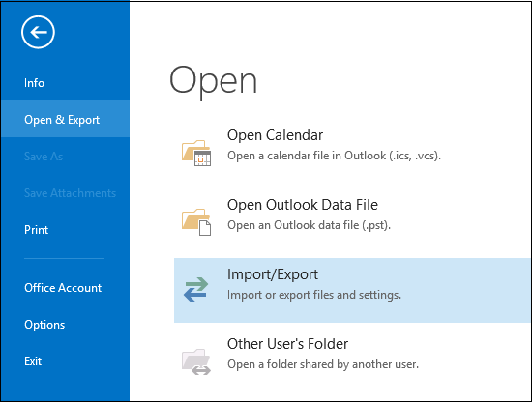Click the Import/Export arrows icon
532x402 pixels.
click(195, 290)
